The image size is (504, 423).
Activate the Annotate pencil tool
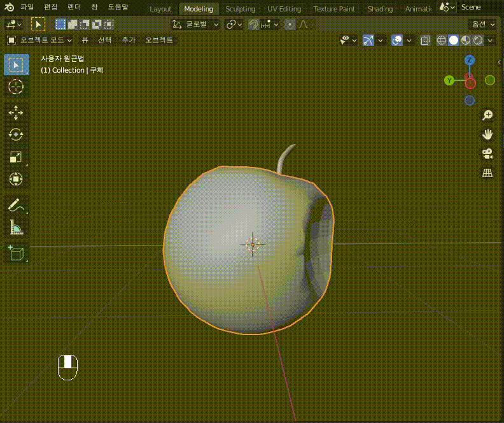pyautogui.click(x=16, y=205)
